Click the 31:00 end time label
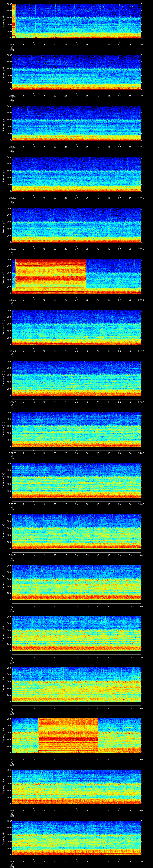The height and width of the screenshot is (868, 153). 141,861
